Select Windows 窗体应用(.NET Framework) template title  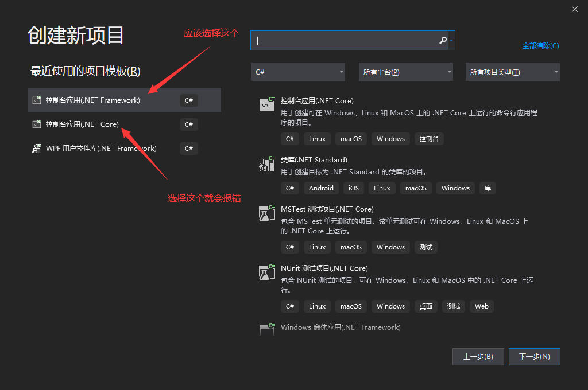(x=341, y=327)
